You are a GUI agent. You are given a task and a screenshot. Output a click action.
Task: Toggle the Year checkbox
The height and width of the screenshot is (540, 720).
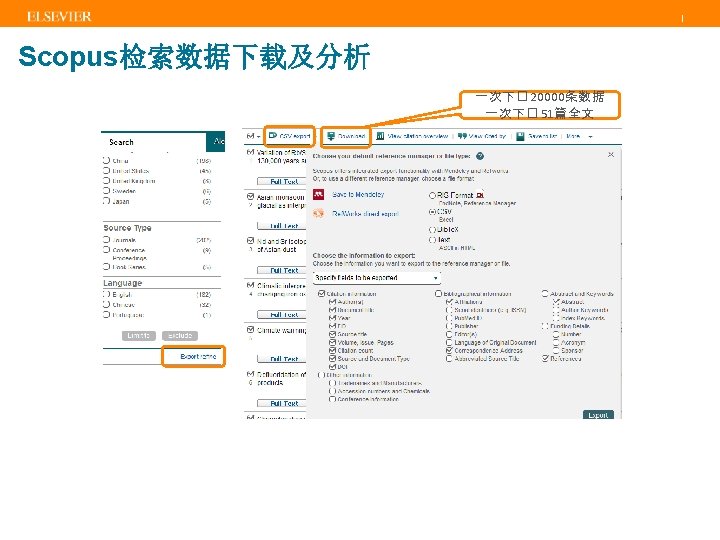(x=332, y=318)
